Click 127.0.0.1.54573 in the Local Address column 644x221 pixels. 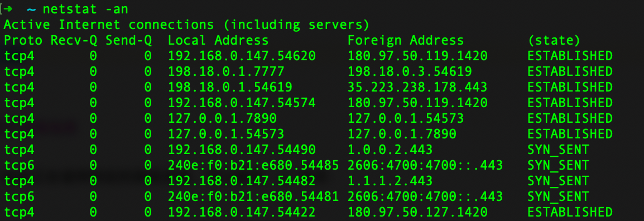click(x=226, y=134)
